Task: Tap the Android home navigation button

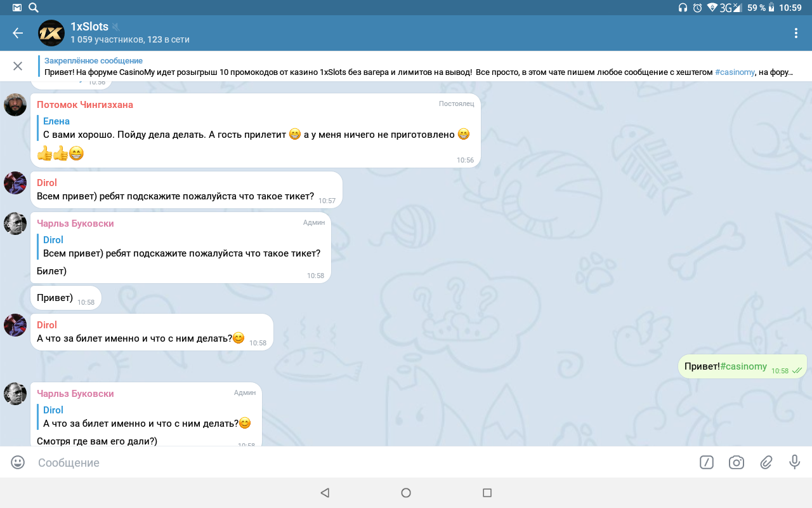Action: coord(406,493)
